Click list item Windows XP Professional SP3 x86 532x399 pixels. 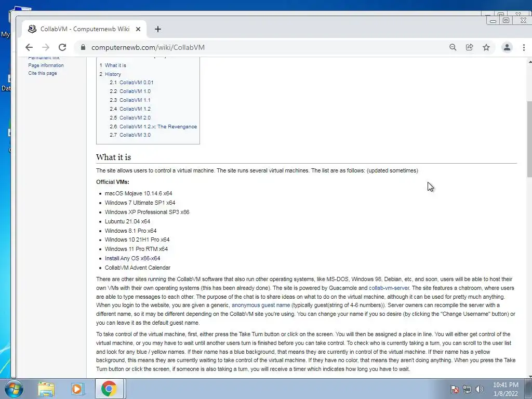click(x=147, y=212)
